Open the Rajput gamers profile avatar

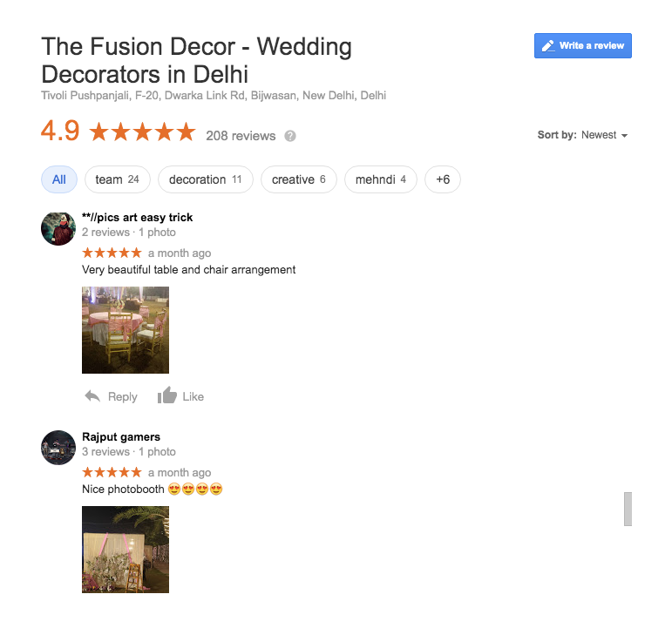click(58, 448)
